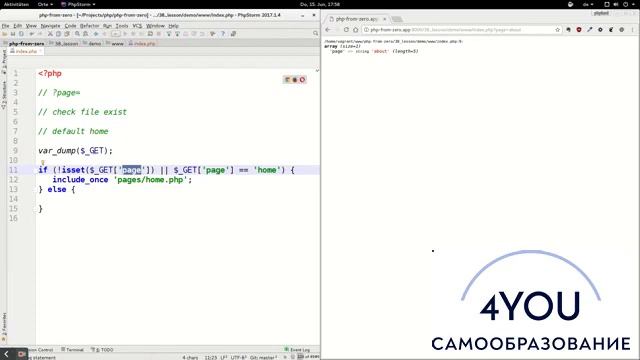
Task: Click the color picker extension icon
Action: (x=589, y=30)
